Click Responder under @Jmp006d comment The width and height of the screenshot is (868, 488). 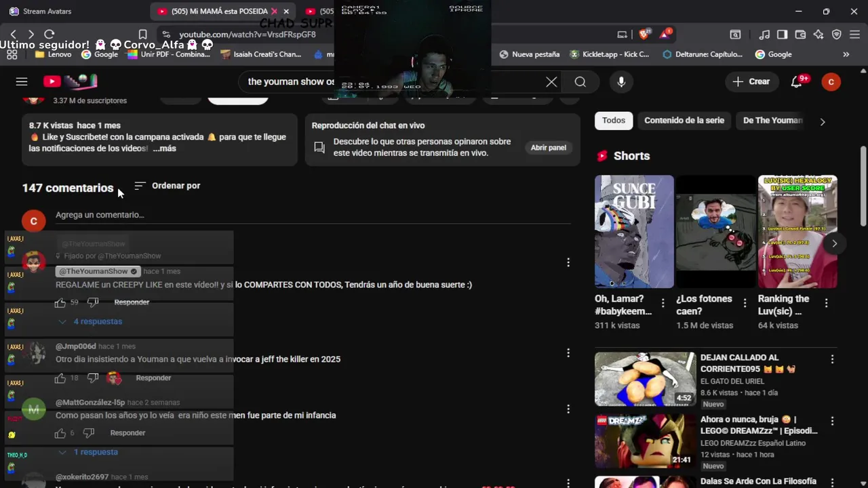pyautogui.click(x=153, y=378)
